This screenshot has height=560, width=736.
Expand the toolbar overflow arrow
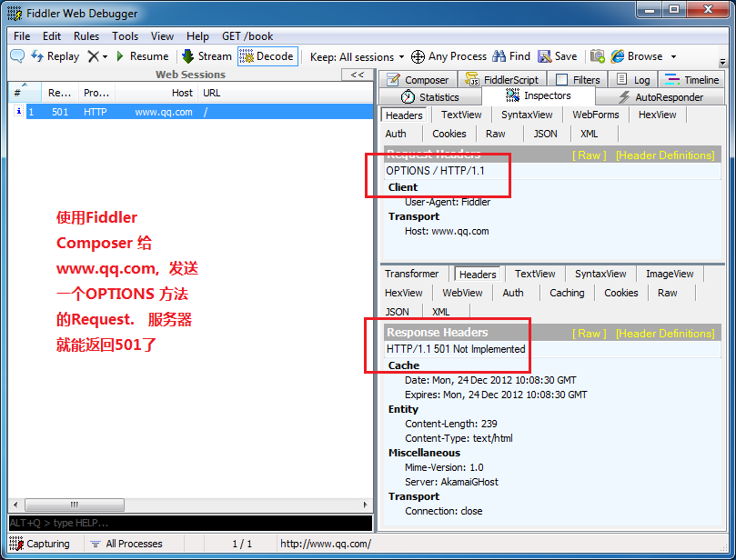[722, 62]
